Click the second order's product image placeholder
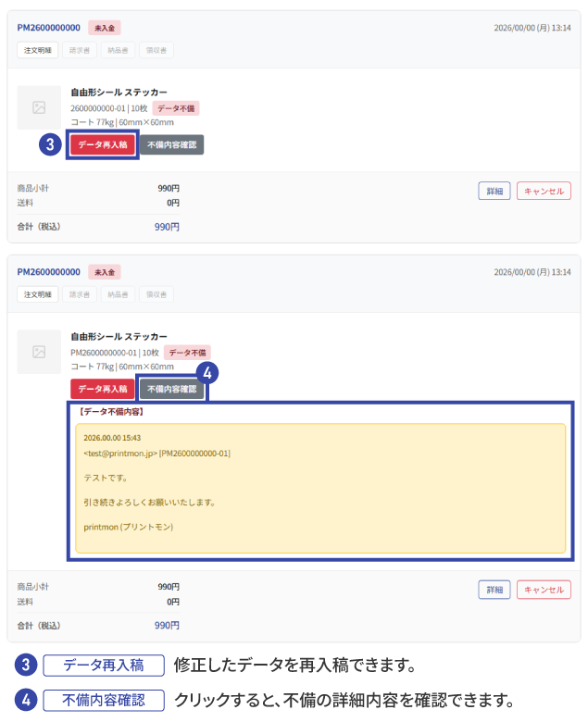The image size is (588, 722). tap(39, 352)
